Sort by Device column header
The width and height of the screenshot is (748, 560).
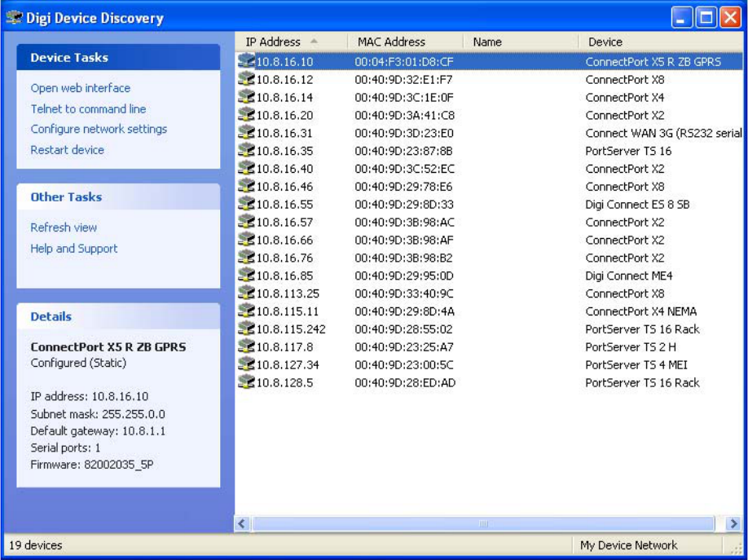pos(661,42)
